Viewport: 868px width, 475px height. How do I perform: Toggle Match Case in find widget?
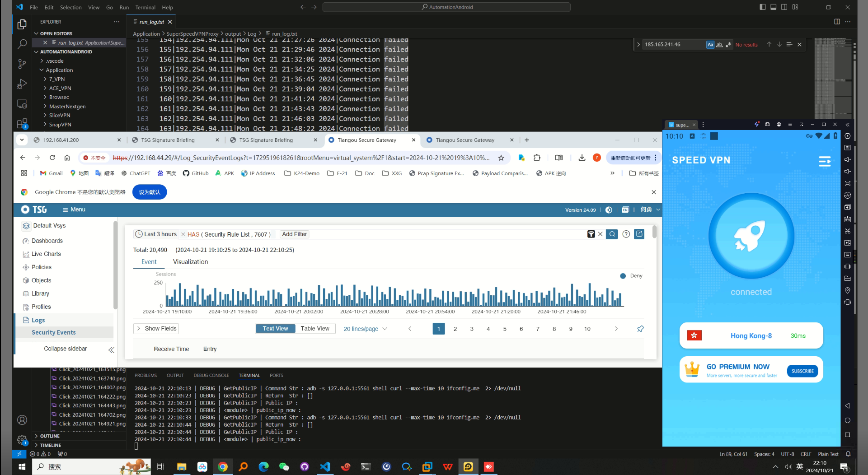point(710,44)
